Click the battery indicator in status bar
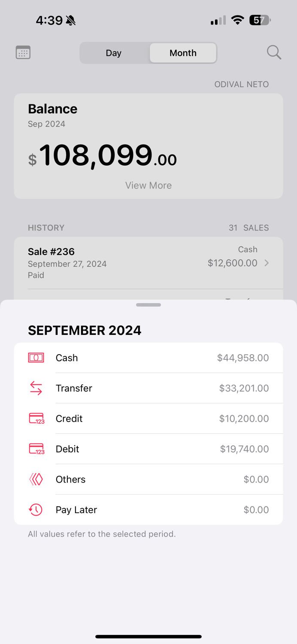Image resolution: width=297 pixels, height=644 pixels. tap(259, 20)
